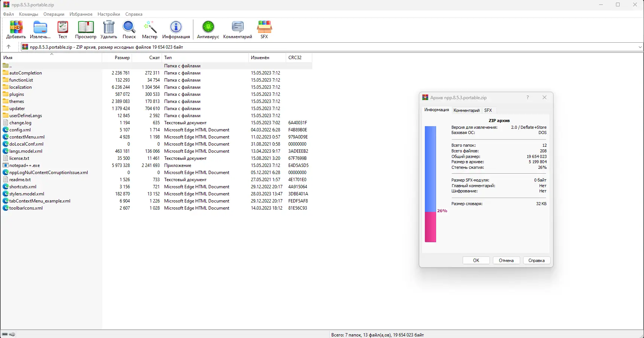
Task: Start the Антивирус scan tool
Action: (x=208, y=27)
